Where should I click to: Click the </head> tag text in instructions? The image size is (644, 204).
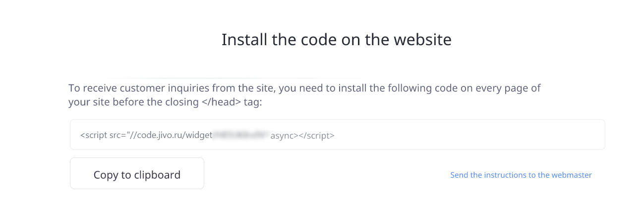point(223,103)
